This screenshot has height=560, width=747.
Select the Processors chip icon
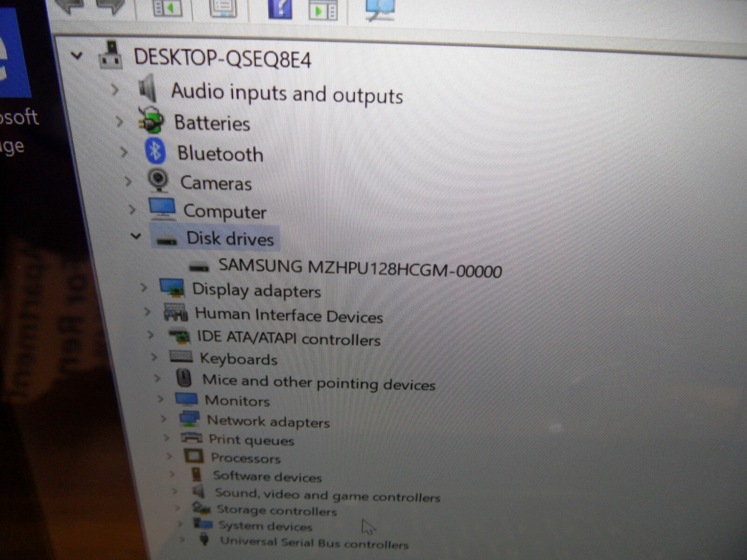click(194, 456)
